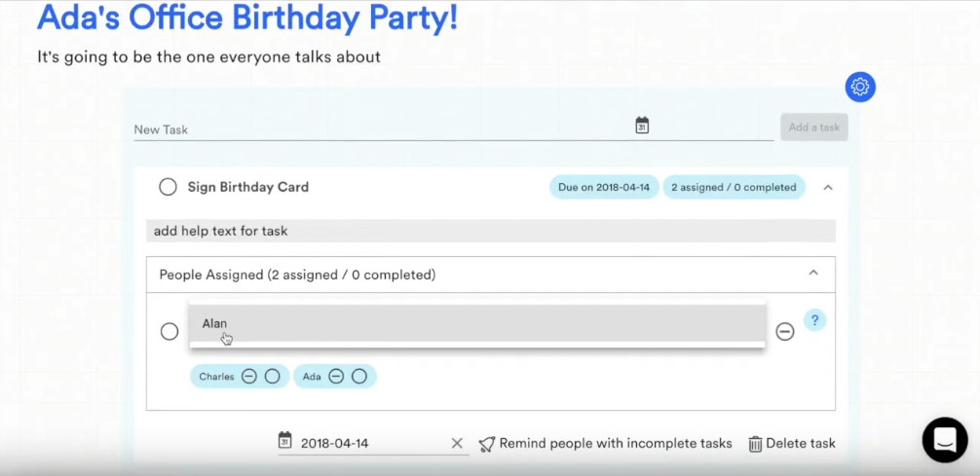Click Remind people with incomplete tasks
This screenshot has width=980, height=476.
point(616,444)
